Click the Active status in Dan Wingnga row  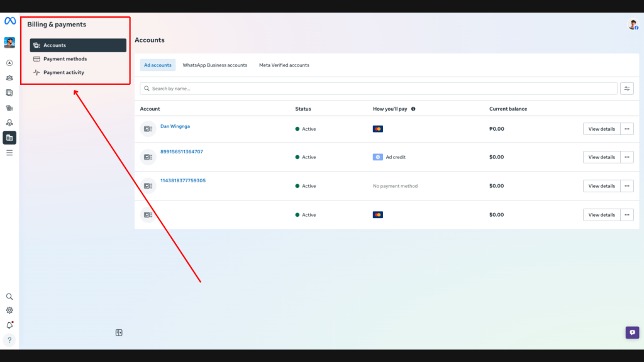click(x=306, y=129)
